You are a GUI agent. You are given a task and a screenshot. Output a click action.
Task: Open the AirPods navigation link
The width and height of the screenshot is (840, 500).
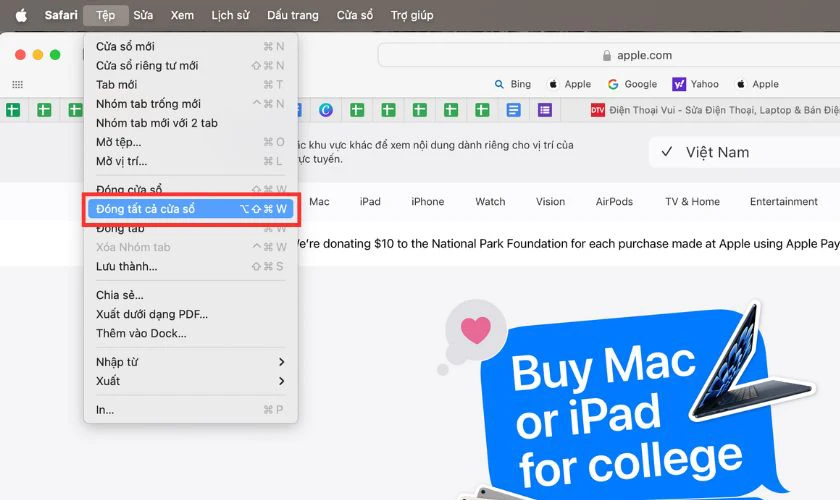(x=614, y=202)
